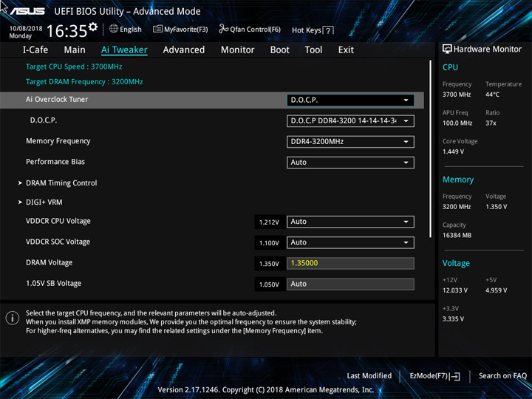The width and height of the screenshot is (532, 399).
Task: Open the Ai Overclock Tuner dropdown
Action: pos(350,100)
